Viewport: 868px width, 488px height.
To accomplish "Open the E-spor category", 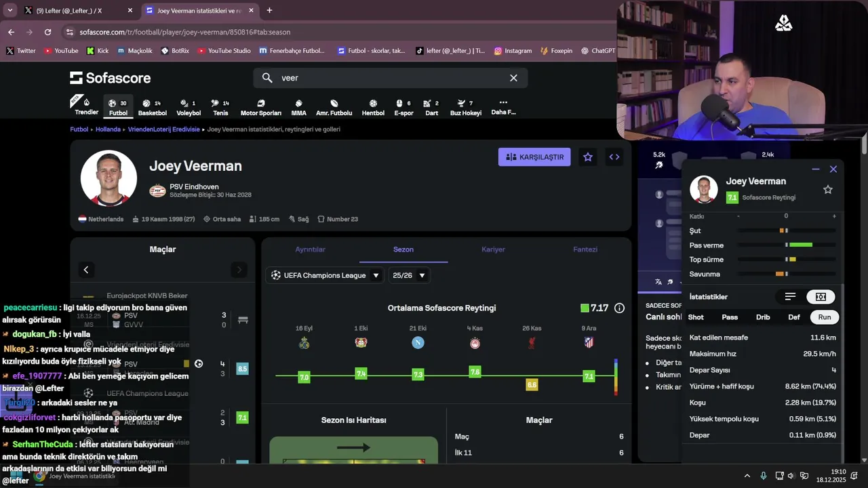I will pos(403,107).
